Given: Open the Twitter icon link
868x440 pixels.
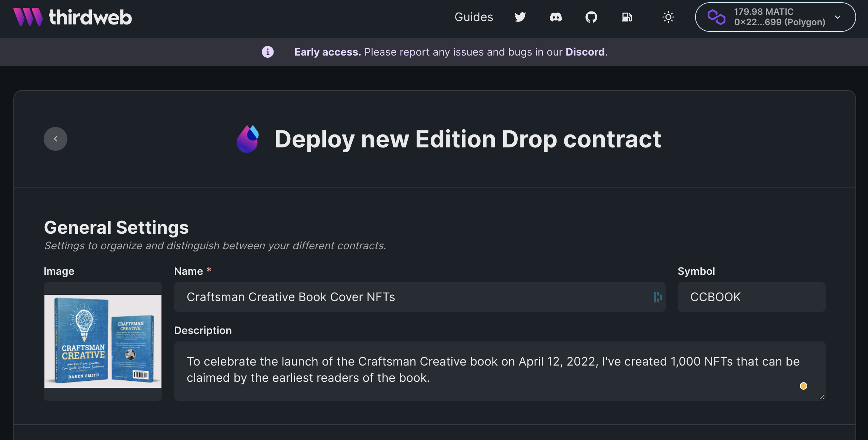Looking at the screenshot, I should [x=520, y=17].
